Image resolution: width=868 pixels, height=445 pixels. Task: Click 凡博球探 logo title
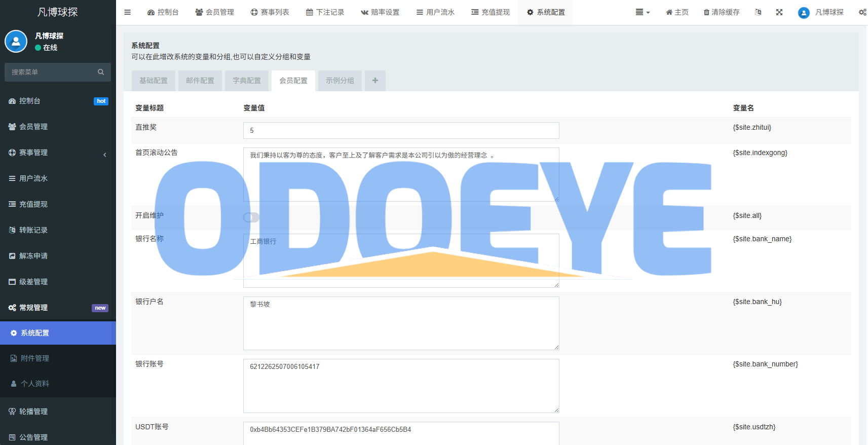tap(58, 12)
